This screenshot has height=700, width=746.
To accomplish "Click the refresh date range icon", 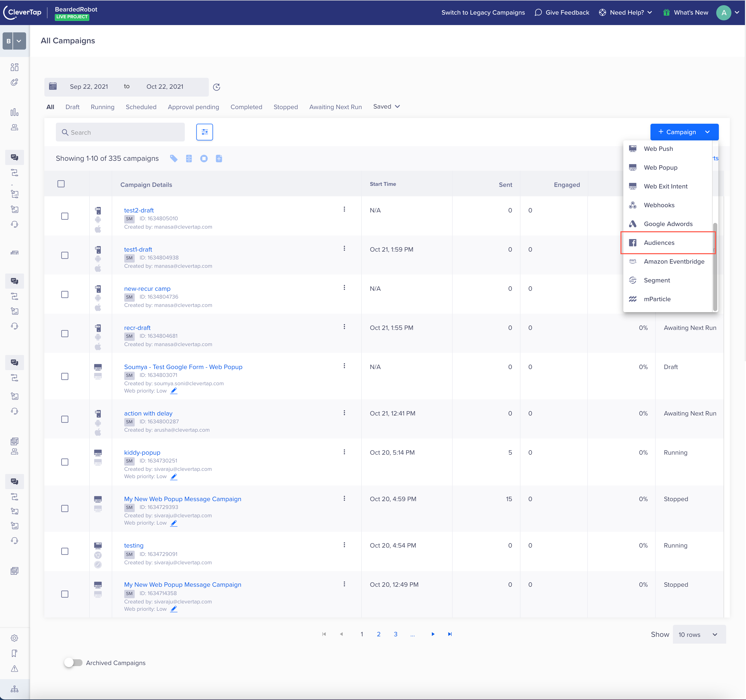I will coord(217,87).
